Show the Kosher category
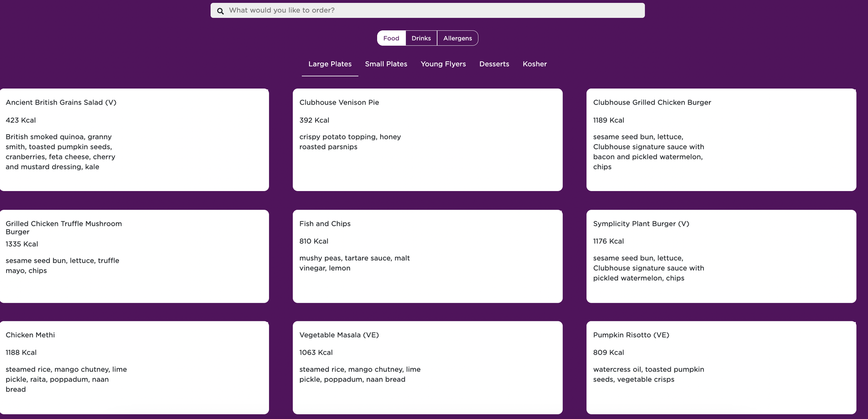This screenshot has height=419, width=868. click(535, 64)
